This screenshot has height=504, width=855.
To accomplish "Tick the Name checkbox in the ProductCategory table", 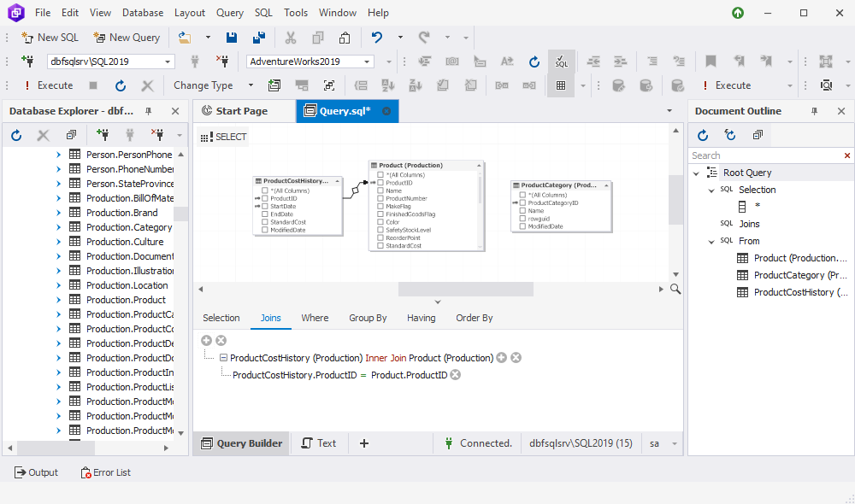I will click(x=522, y=211).
